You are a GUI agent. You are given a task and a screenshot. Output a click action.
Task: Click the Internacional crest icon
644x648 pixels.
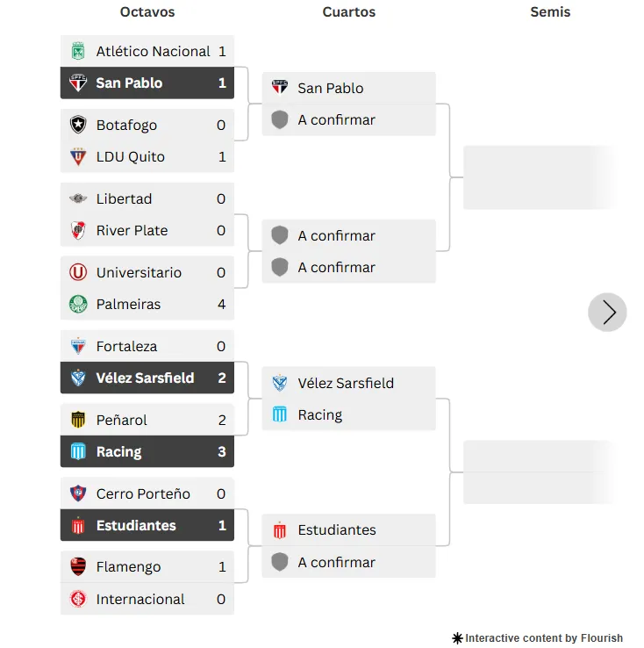78,599
